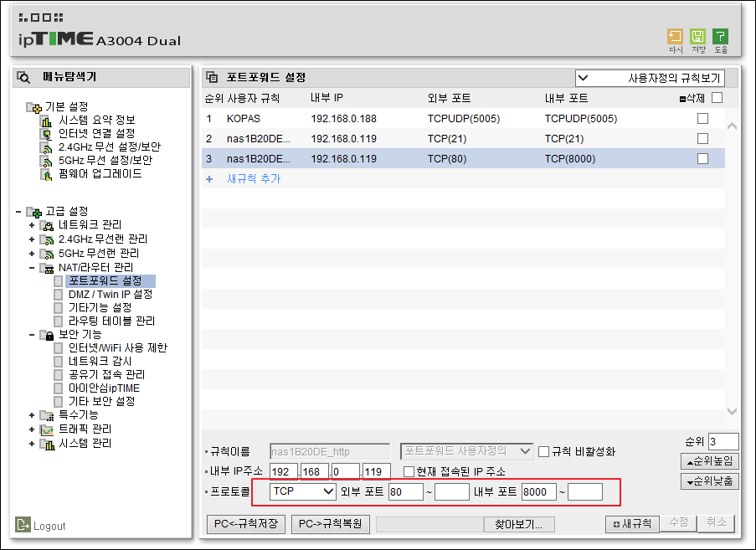Click the 저장 save icon in the header
The image size is (756, 550).
[697, 37]
